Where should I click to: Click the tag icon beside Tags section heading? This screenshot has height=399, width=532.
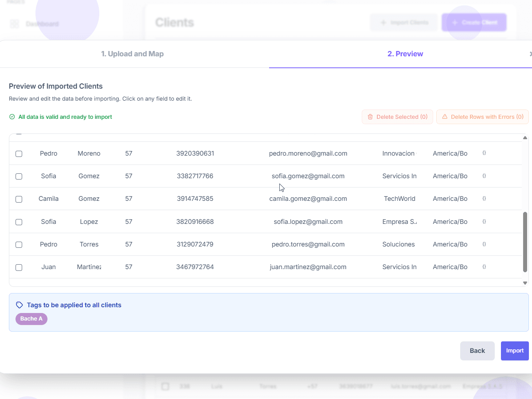pos(20,305)
